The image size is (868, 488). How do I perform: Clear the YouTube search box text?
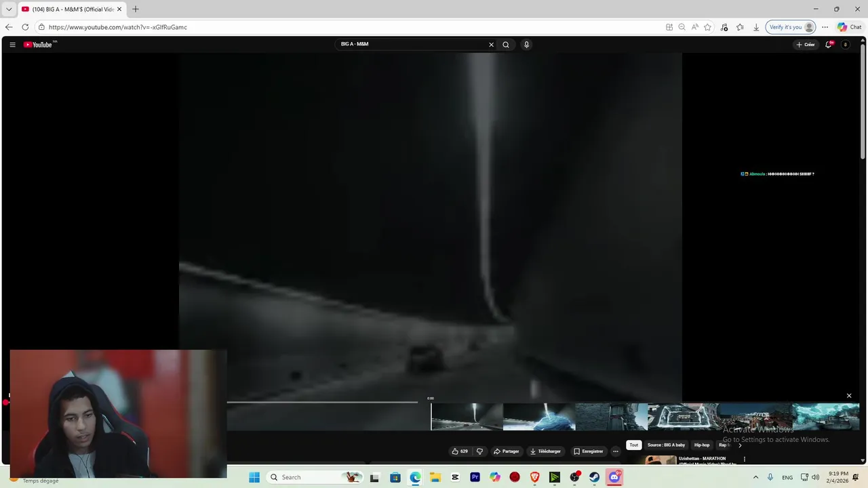pyautogui.click(x=492, y=45)
